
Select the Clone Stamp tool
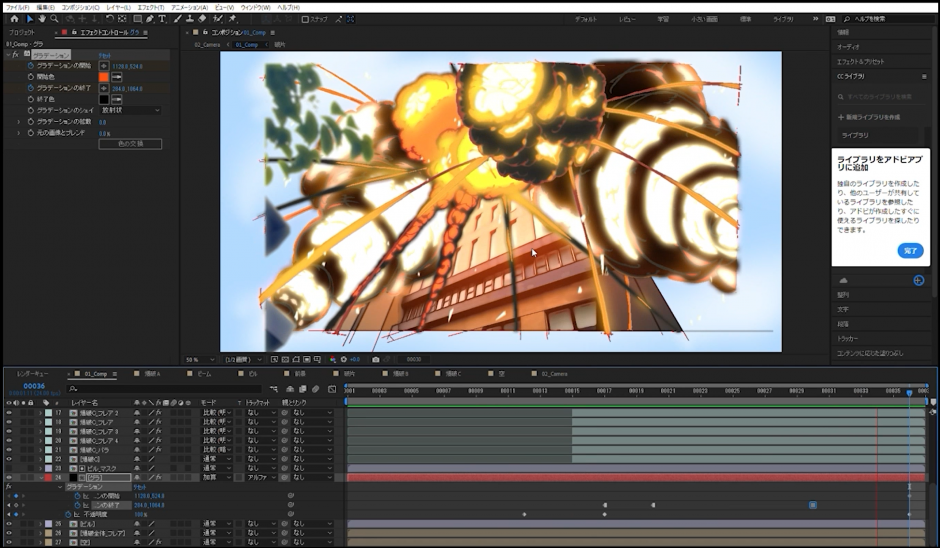point(189,19)
